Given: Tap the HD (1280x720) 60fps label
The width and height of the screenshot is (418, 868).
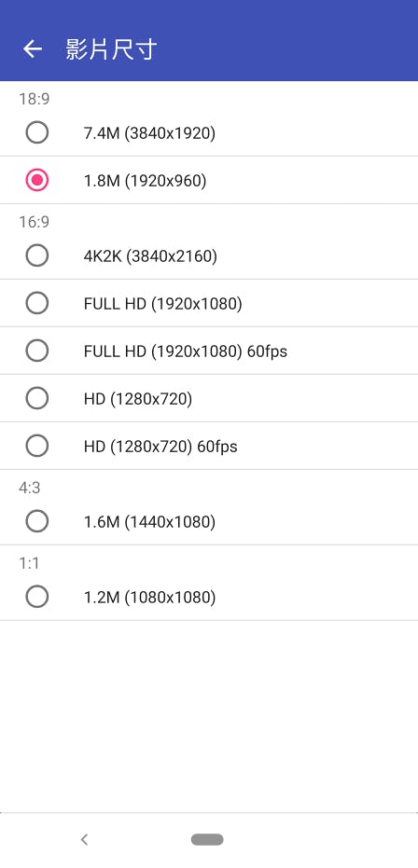Looking at the screenshot, I should point(160,447).
